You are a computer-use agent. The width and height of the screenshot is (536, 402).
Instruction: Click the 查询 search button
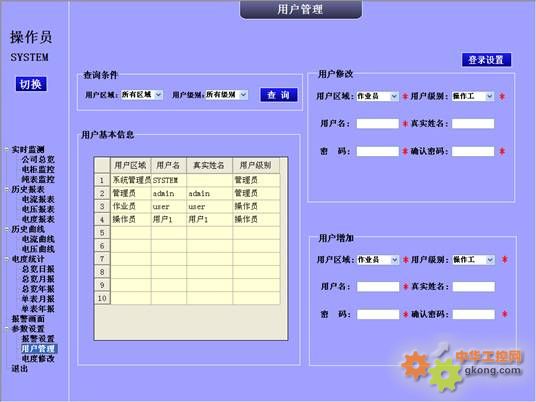[279, 95]
